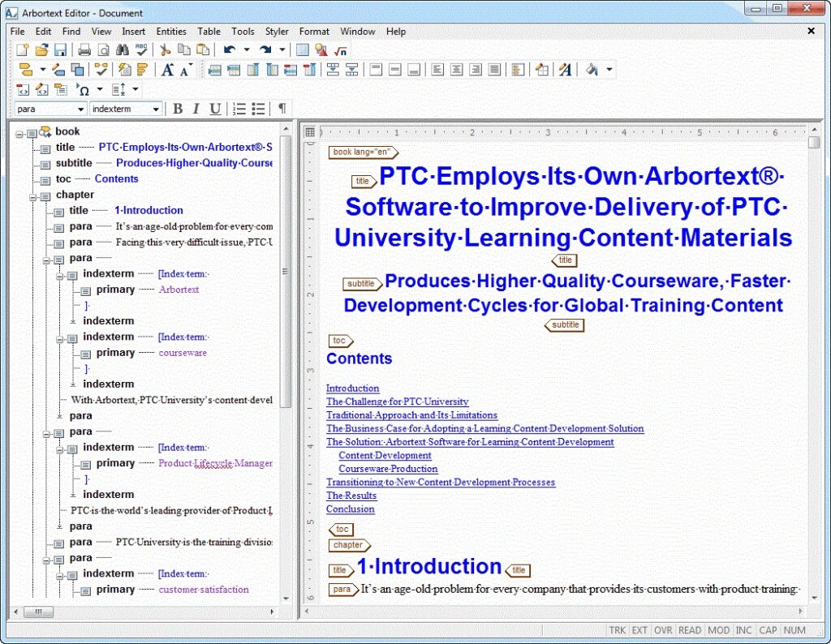Screen dimensions: 831x644
Task: Click the scissors Cut icon
Action: (166, 50)
